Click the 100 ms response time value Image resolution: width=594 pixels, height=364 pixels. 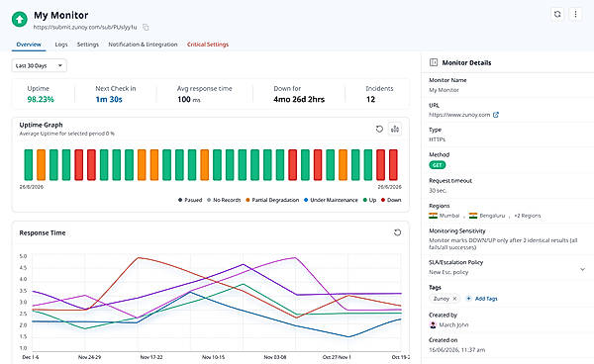189,99
